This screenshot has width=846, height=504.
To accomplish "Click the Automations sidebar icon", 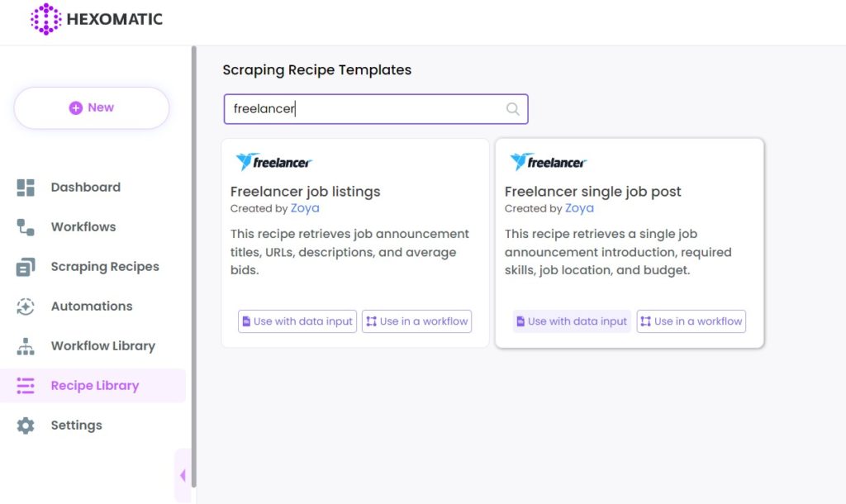I will [26, 307].
